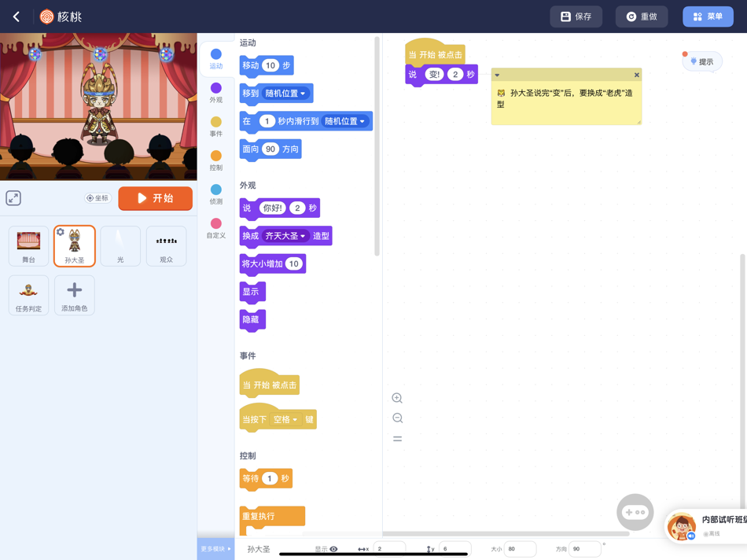Click the 孙大圣 character on stage
747x560 pixels.
tap(99, 104)
